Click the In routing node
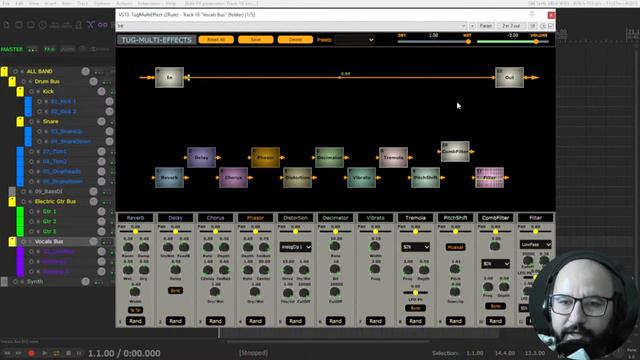This screenshot has width=640, height=360. pyautogui.click(x=169, y=78)
